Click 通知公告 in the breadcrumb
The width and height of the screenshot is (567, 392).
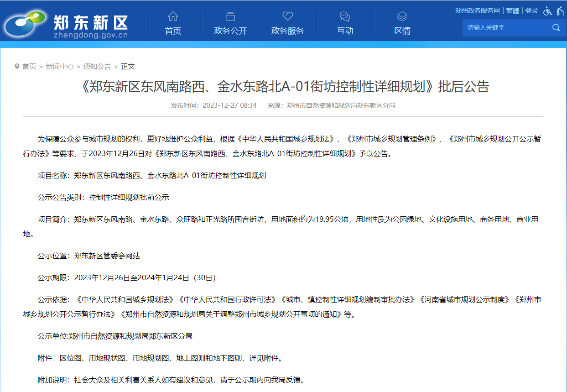(97, 66)
